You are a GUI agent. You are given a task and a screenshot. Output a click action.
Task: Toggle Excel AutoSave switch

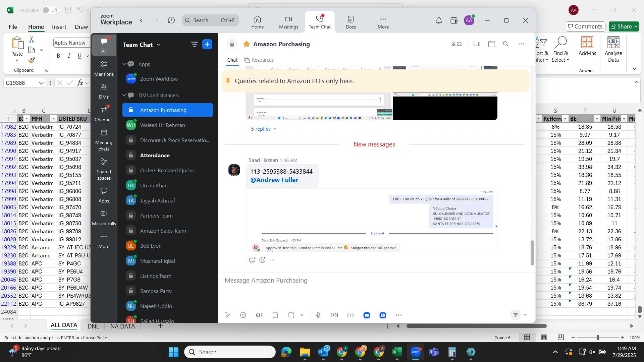51,10
